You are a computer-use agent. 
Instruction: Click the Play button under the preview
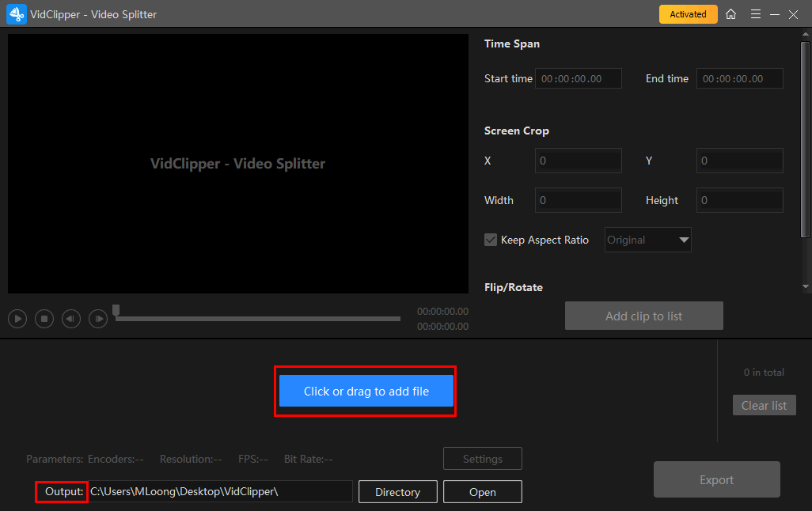pyautogui.click(x=17, y=319)
